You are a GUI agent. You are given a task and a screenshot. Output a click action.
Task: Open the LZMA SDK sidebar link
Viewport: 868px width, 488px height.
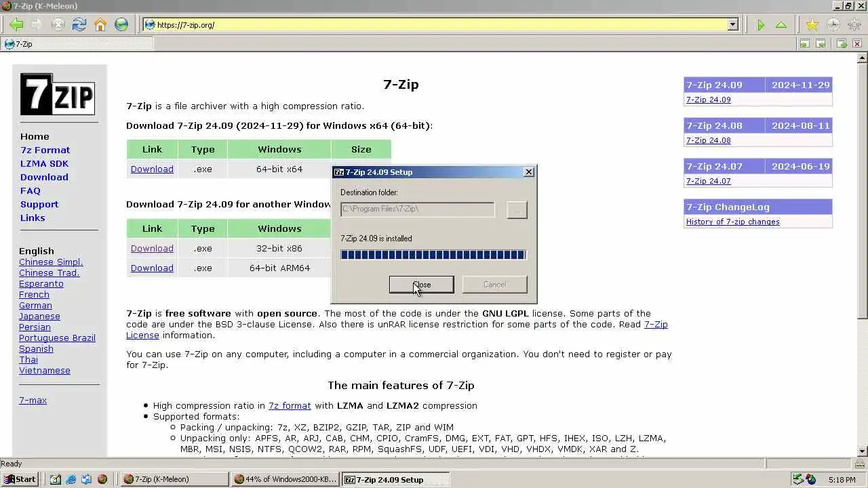click(44, 163)
